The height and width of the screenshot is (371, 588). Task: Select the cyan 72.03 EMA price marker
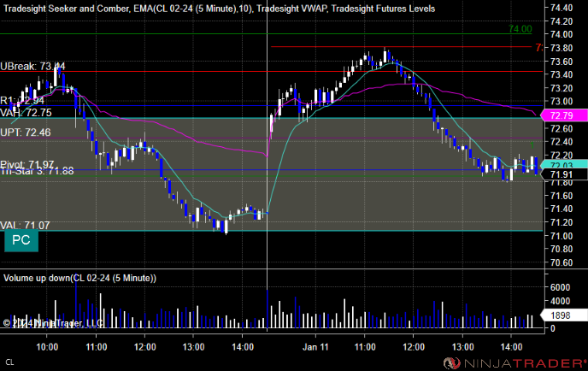(x=565, y=164)
